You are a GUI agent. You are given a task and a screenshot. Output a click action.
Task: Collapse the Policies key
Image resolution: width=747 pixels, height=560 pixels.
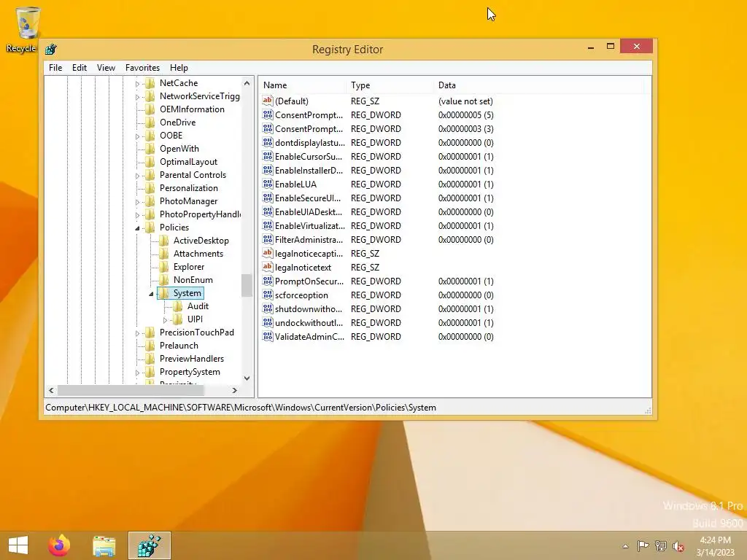point(137,228)
